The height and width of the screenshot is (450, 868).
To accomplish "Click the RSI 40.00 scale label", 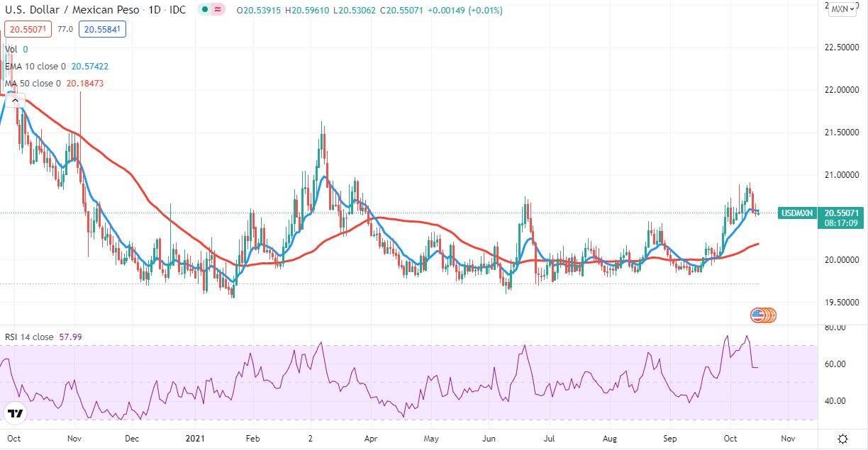I will [835, 401].
